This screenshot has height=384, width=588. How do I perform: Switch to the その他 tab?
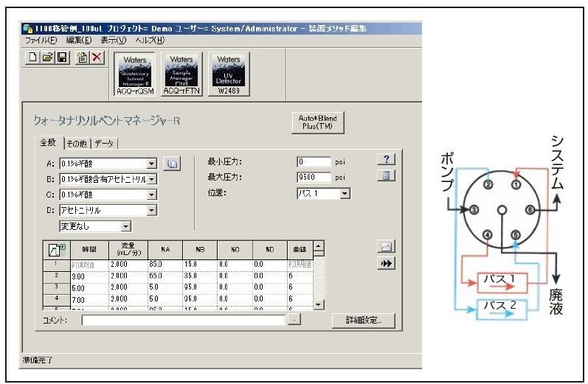coord(77,144)
